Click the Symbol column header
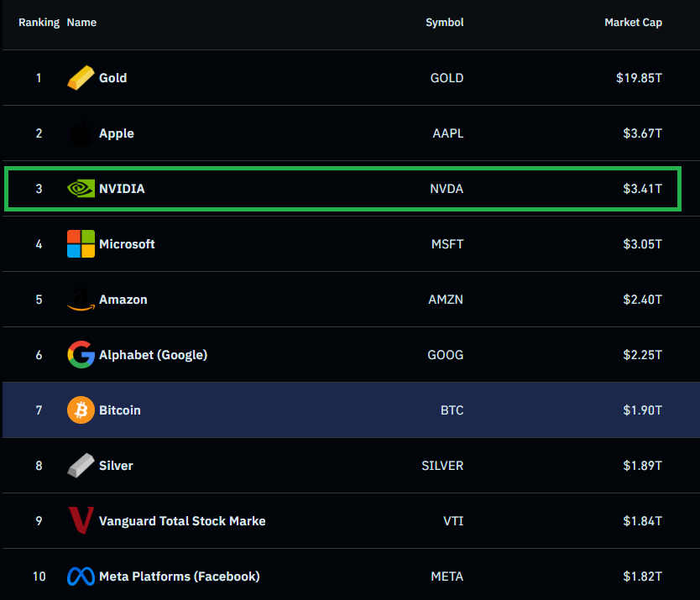 pyautogui.click(x=444, y=23)
